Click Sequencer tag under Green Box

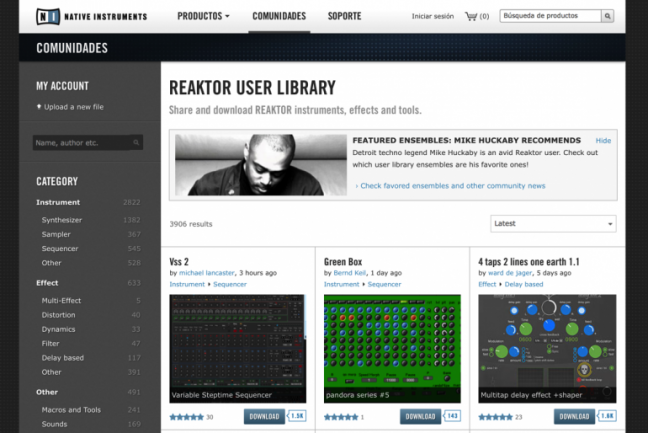(x=384, y=284)
